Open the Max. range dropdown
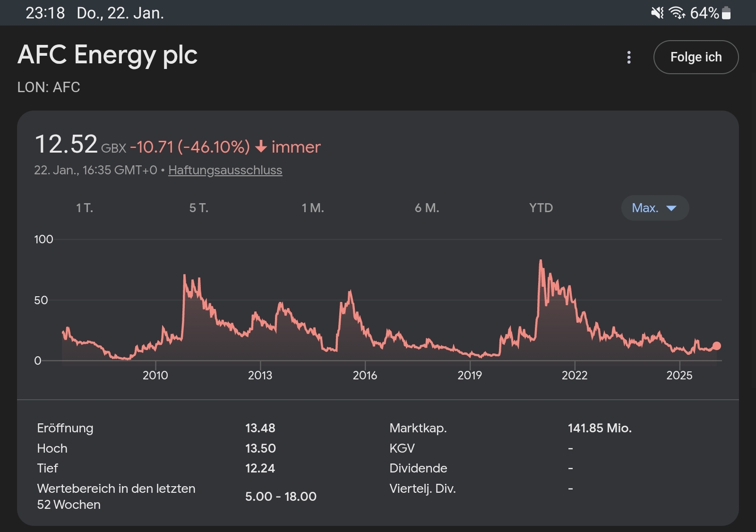 [655, 208]
